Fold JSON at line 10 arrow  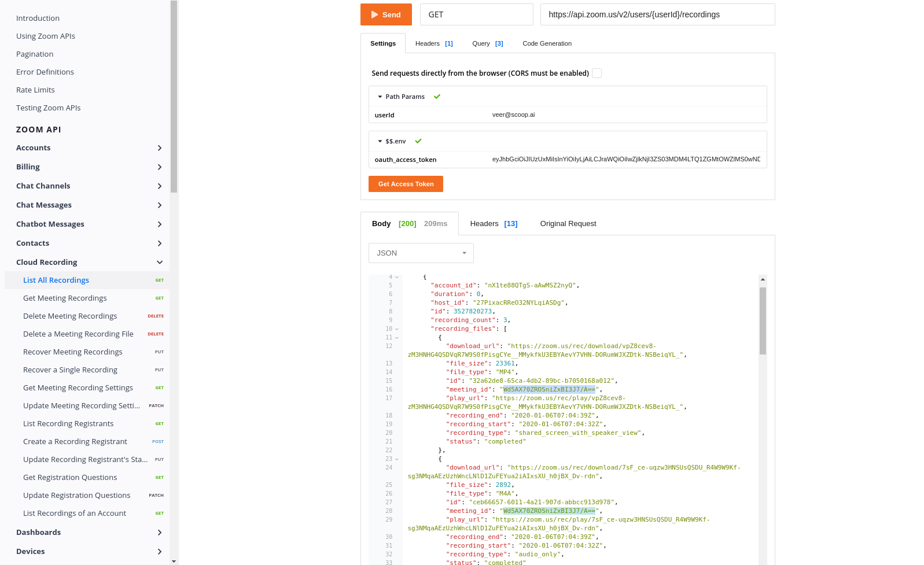[397, 329]
